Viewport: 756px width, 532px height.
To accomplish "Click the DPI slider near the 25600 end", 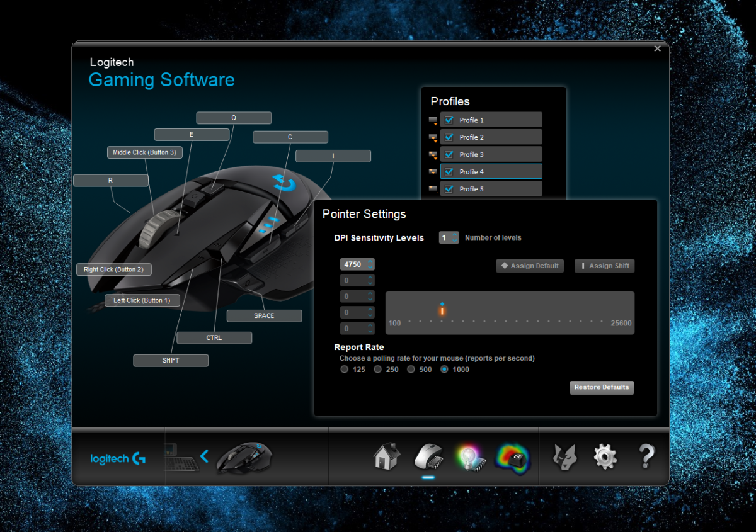I will pos(621,323).
